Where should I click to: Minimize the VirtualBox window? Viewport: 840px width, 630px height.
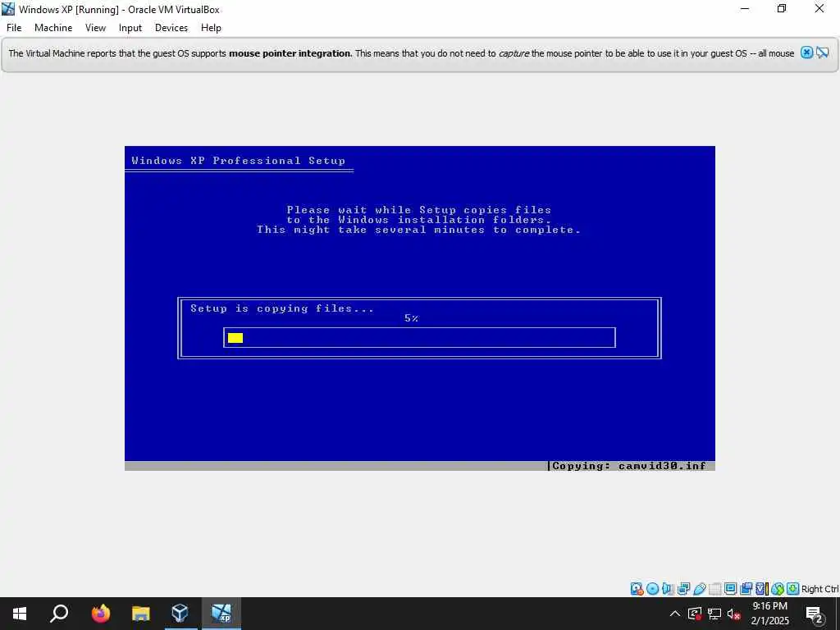coord(745,9)
